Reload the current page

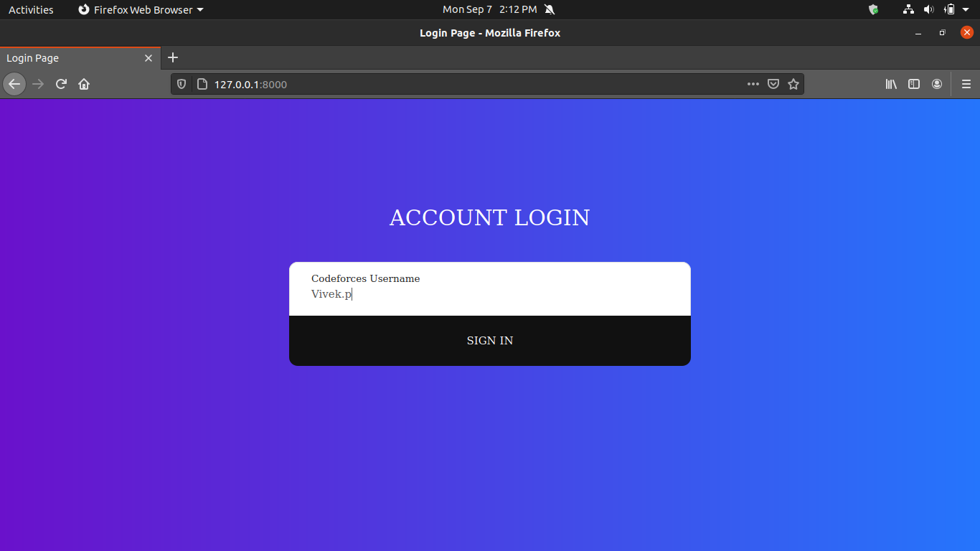coord(61,84)
